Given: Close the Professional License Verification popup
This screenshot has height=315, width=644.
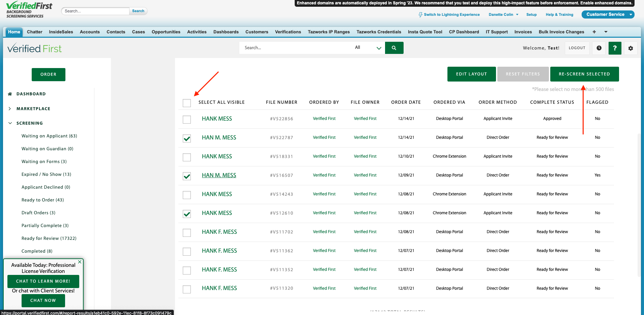Looking at the screenshot, I should point(80,262).
